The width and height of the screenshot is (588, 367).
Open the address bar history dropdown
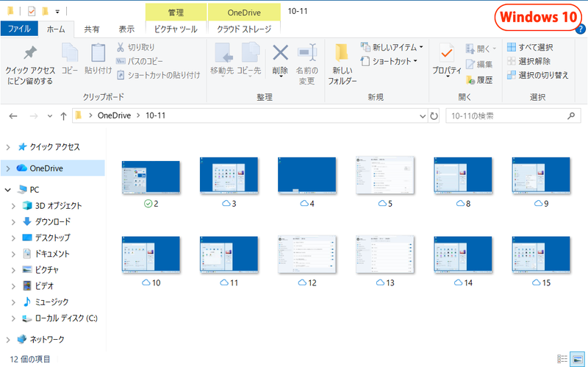pyautogui.click(x=422, y=116)
